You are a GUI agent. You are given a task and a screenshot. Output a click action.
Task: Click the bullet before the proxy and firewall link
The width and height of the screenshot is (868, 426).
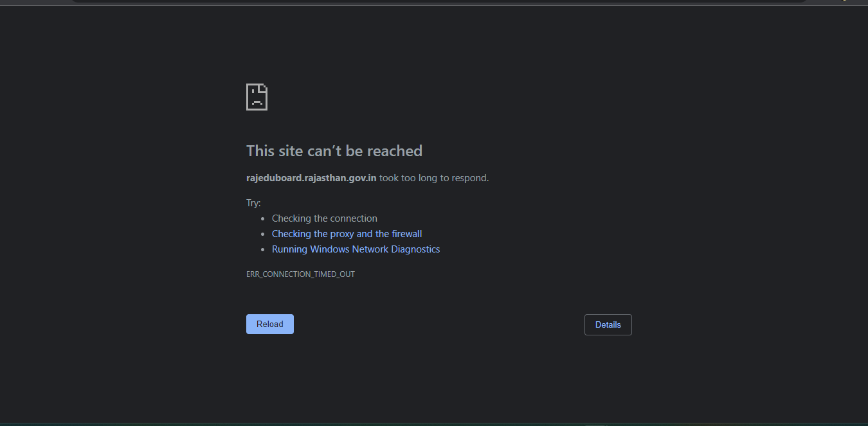click(x=263, y=235)
